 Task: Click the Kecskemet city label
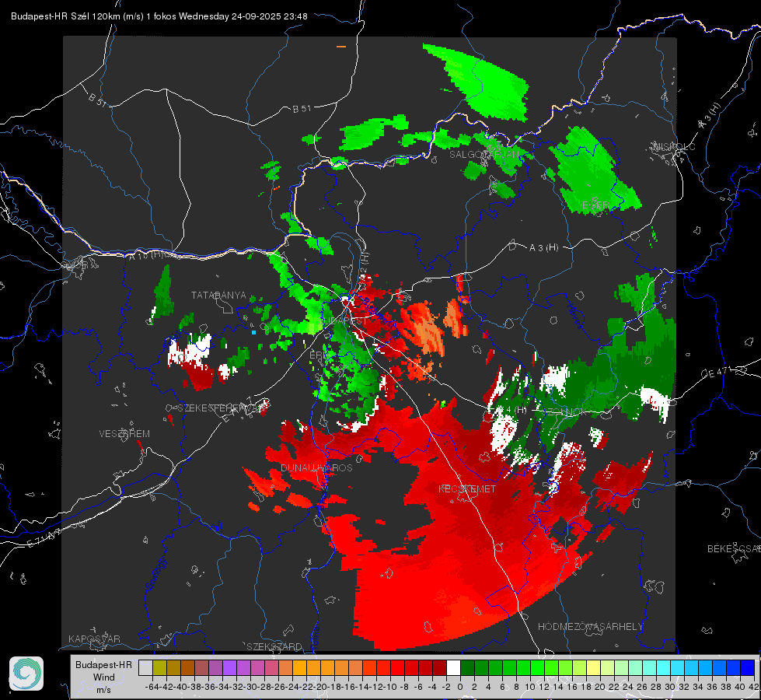(466, 489)
